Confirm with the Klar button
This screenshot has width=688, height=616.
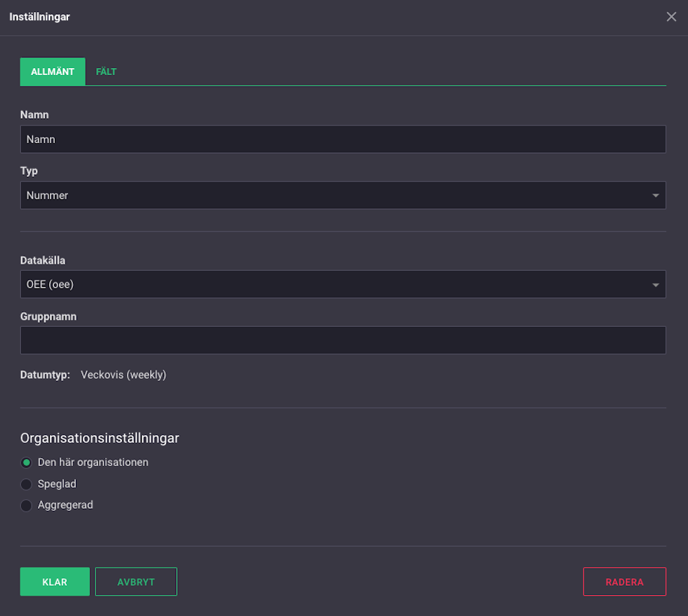[55, 582]
